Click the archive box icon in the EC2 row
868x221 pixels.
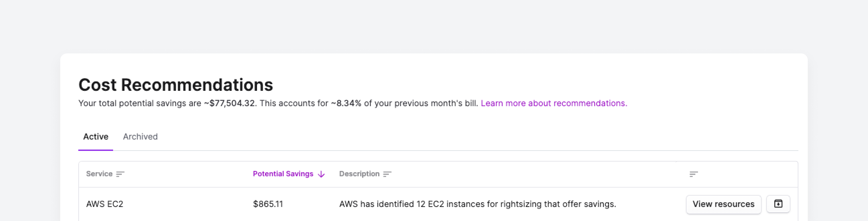point(778,204)
